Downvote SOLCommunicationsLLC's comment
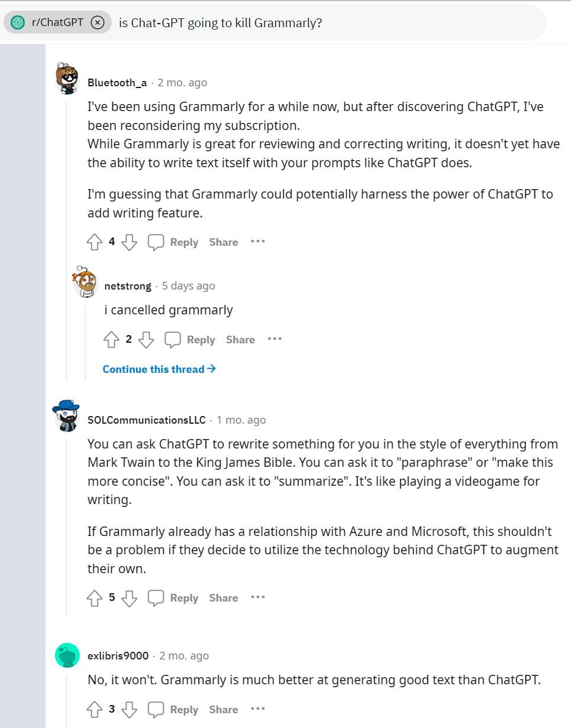 click(x=129, y=597)
